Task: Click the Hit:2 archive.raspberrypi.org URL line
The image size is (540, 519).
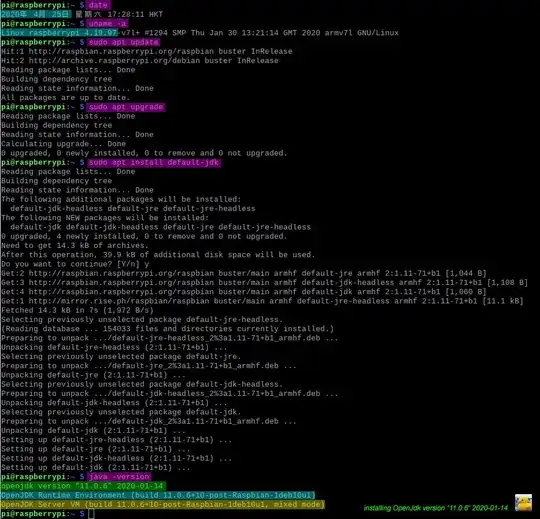Action: pos(140,61)
